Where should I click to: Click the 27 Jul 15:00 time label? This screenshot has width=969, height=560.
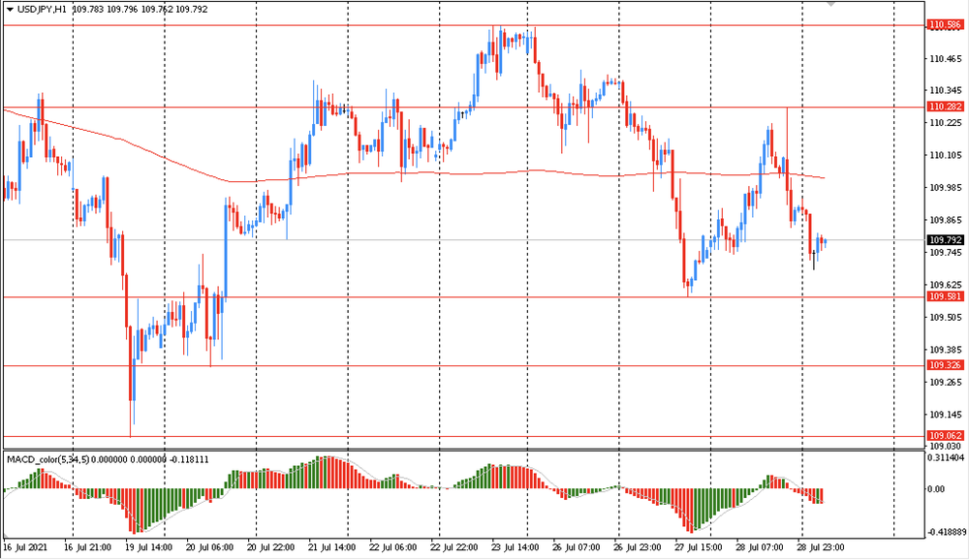click(x=699, y=547)
